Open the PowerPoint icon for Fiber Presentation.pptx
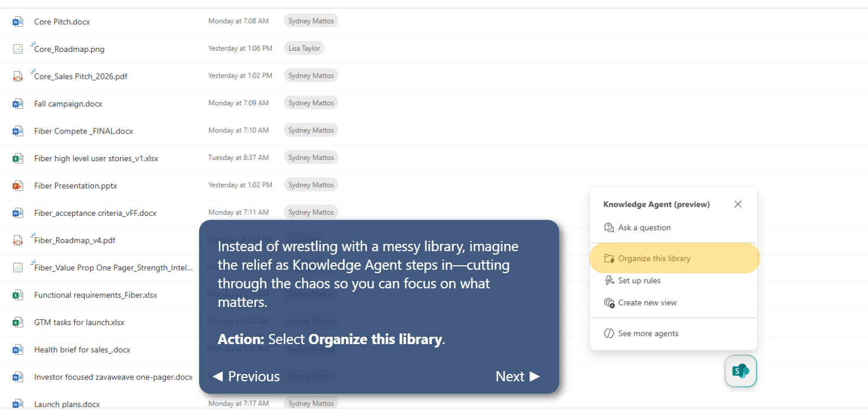 17,185
